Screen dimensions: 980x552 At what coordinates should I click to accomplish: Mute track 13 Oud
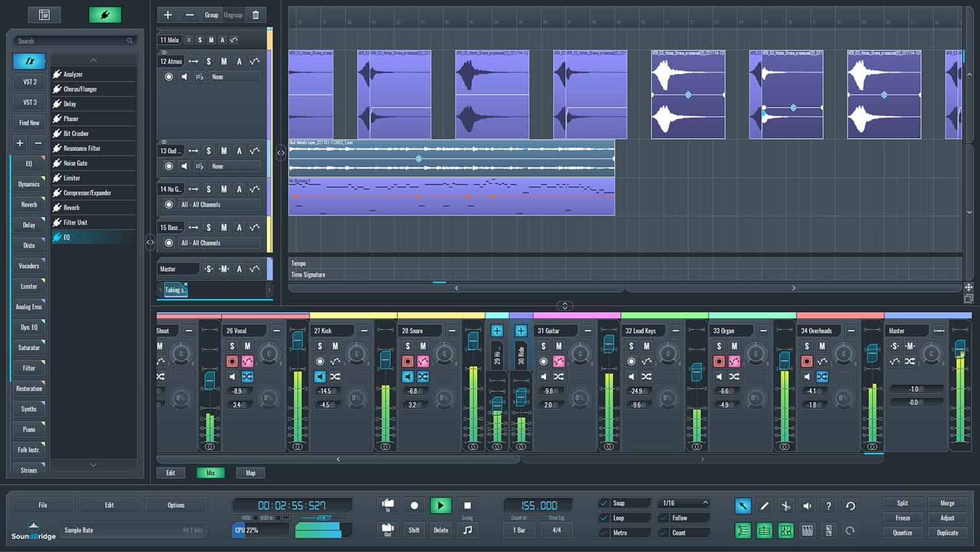point(223,150)
